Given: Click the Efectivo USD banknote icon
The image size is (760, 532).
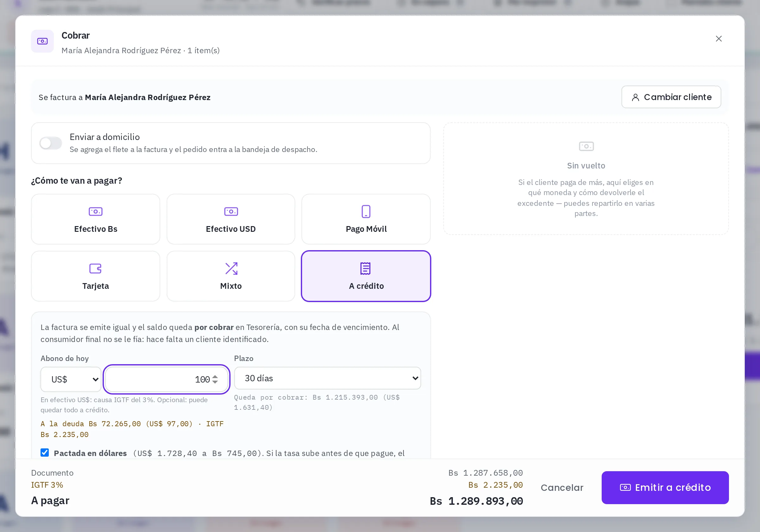Looking at the screenshot, I should [x=231, y=212].
